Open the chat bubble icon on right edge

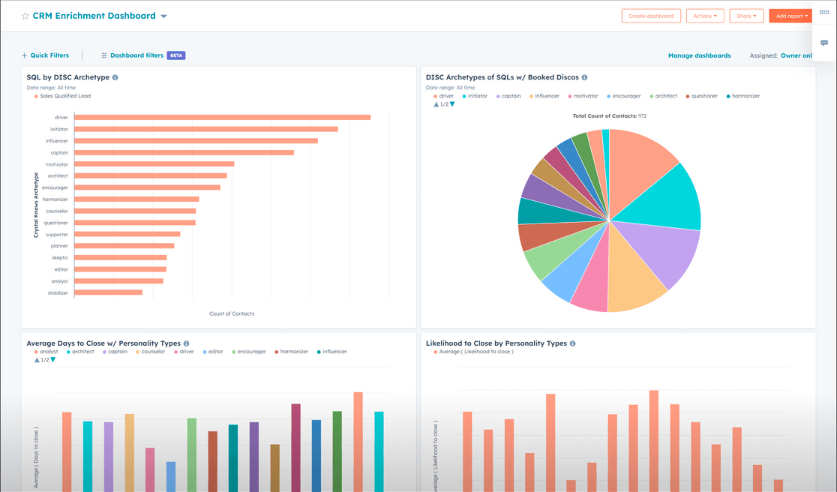tap(824, 43)
